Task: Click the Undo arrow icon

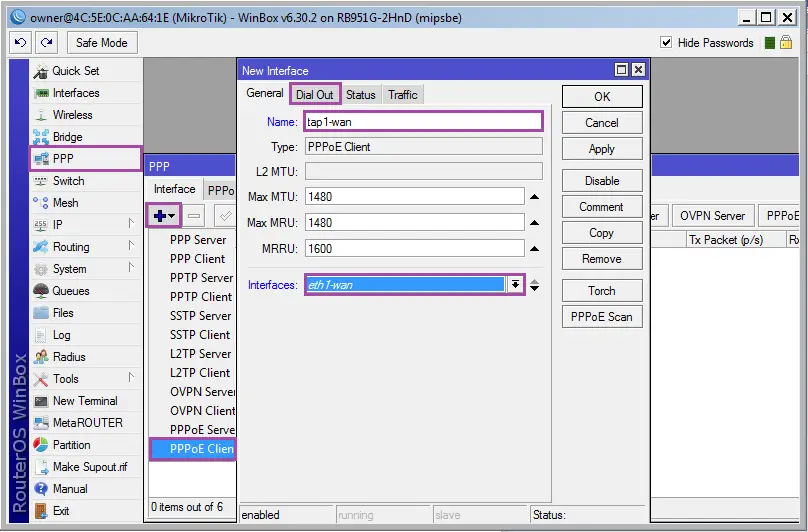Action: click(x=20, y=43)
